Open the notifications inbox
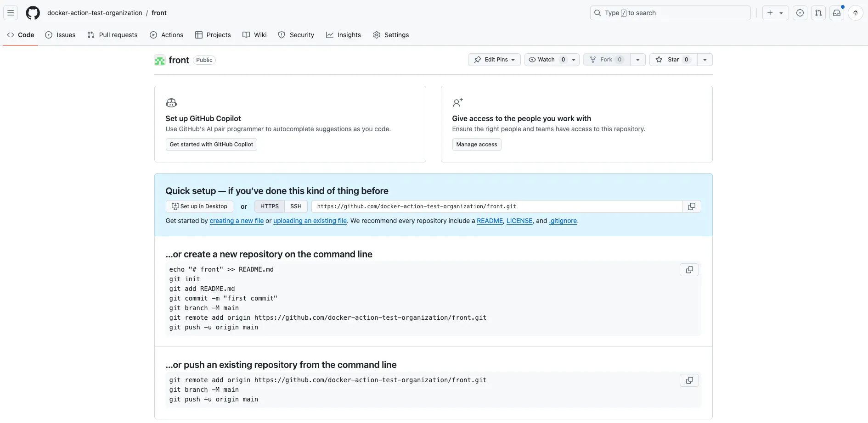The width and height of the screenshot is (868, 423). tap(837, 13)
